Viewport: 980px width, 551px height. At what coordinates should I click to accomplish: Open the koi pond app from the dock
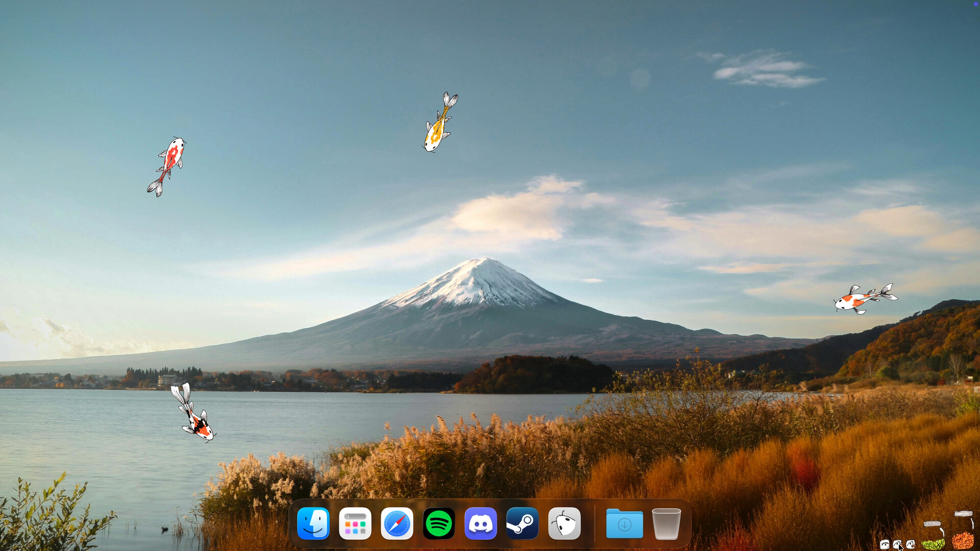pos(563,523)
